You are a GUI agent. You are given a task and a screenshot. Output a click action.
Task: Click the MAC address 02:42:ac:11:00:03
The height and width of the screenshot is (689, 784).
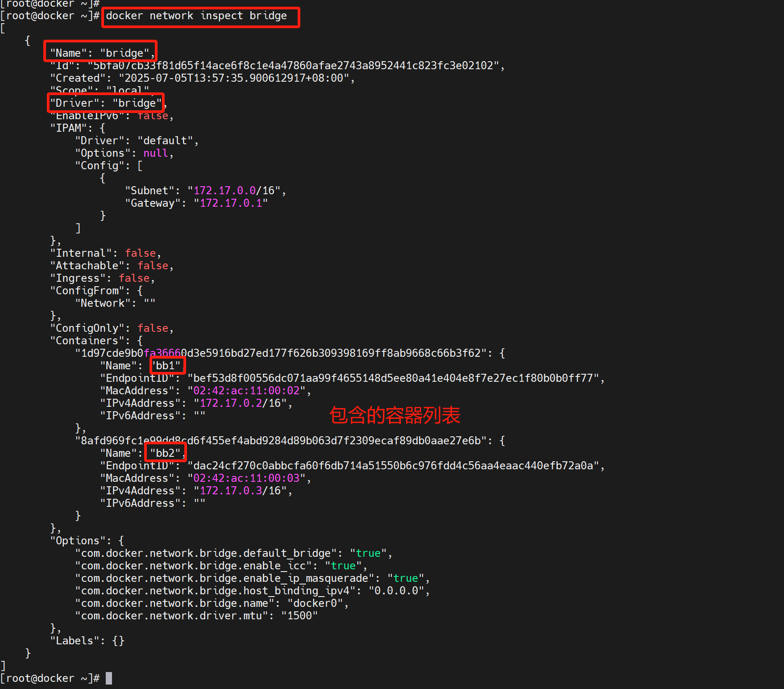[x=246, y=478]
